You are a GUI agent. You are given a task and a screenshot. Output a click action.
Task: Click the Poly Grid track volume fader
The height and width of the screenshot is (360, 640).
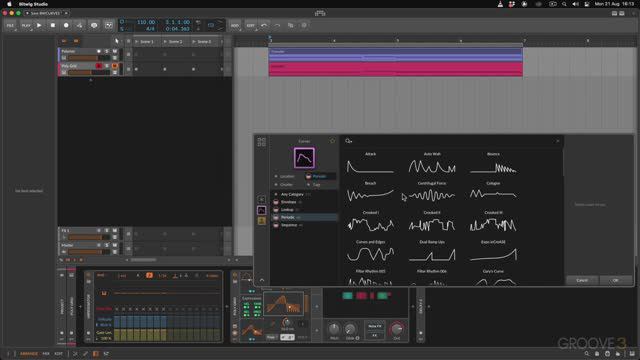pyautogui.click(x=89, y=72)
